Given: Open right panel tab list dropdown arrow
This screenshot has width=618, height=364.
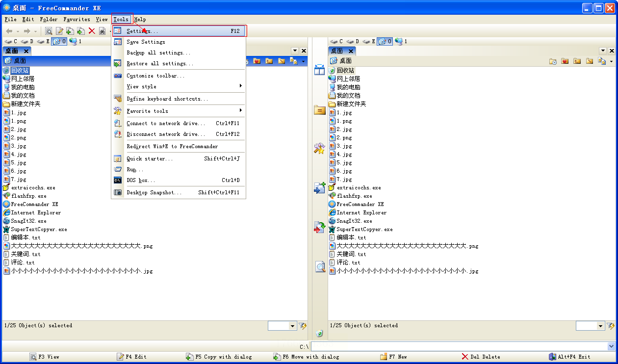Looking at the screenshot, I should (603, 51).
